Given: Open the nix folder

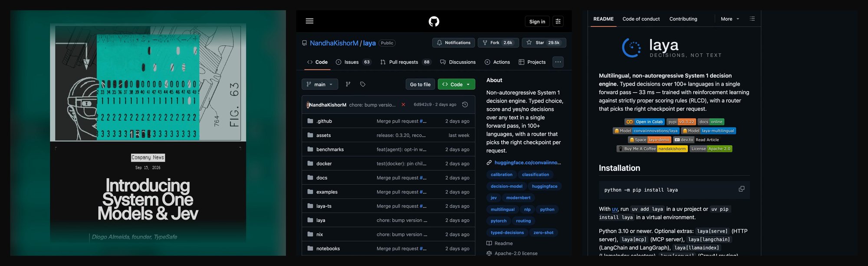Looking at the screenshot, I should [319, 234].
